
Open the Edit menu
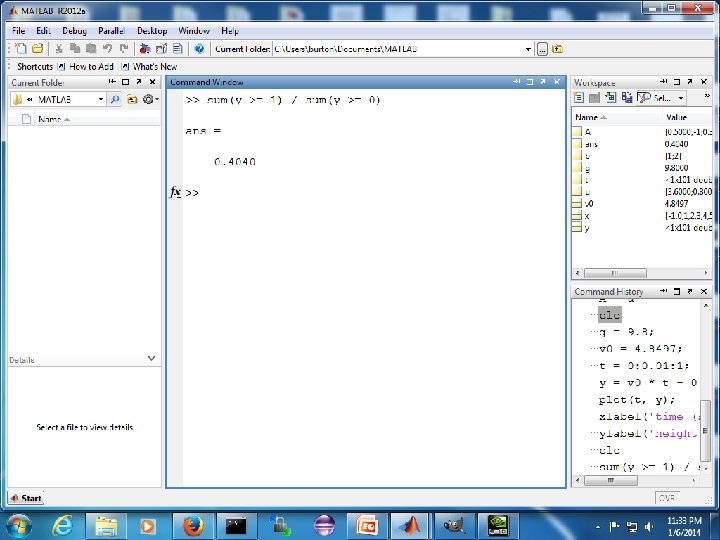[x=44, y=31]
